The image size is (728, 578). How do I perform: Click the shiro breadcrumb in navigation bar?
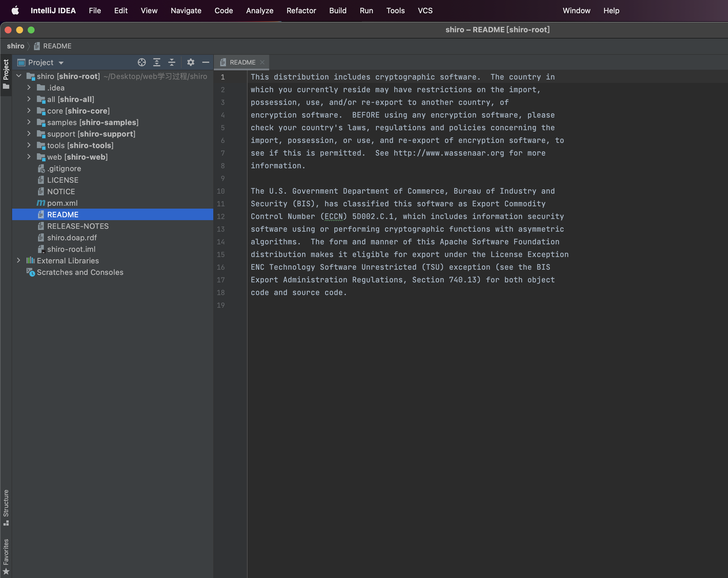[16, 46]
